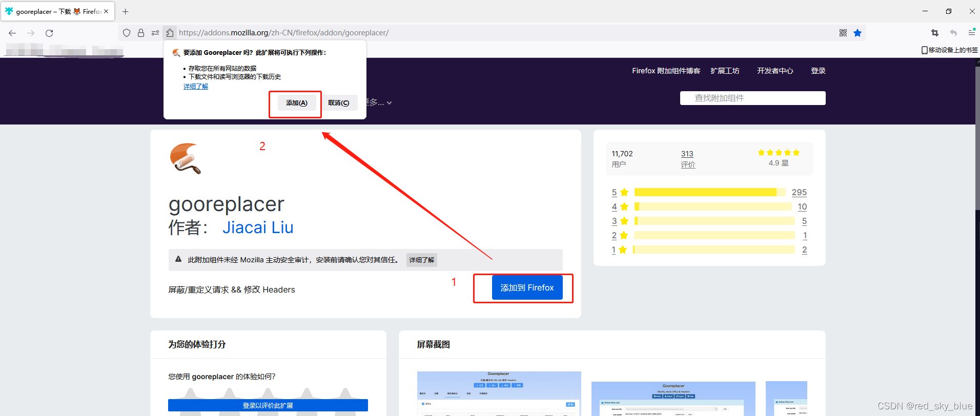Close the gooreplacer tab

pos(106,11)
